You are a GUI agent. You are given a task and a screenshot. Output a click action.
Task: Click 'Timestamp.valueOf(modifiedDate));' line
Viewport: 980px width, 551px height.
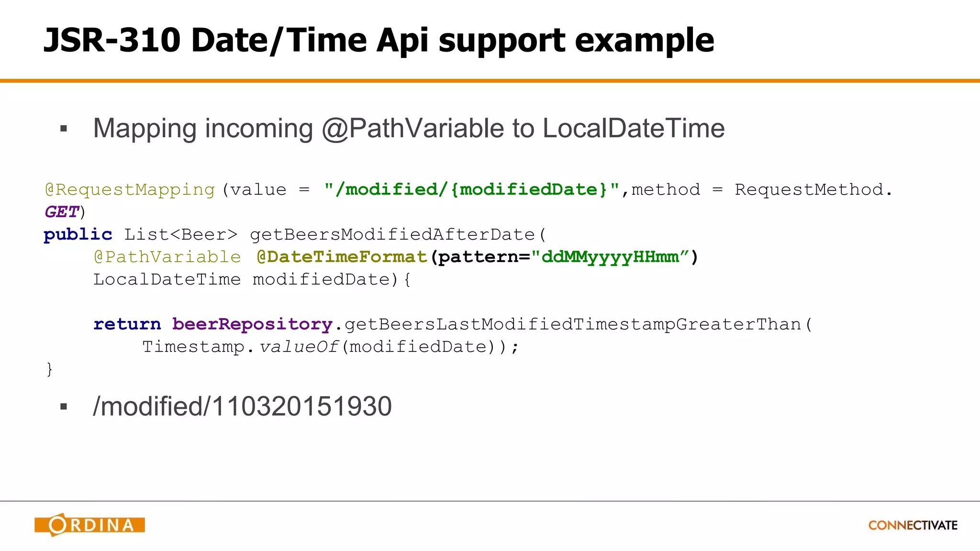pyautogui.click(x=331, y=347)
